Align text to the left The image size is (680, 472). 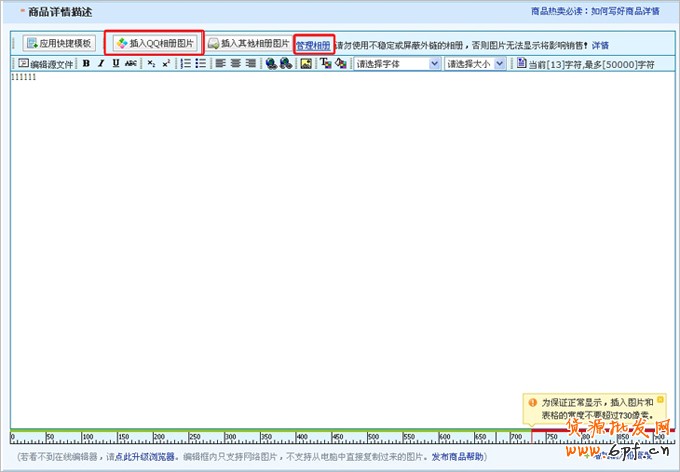[220, 63]
